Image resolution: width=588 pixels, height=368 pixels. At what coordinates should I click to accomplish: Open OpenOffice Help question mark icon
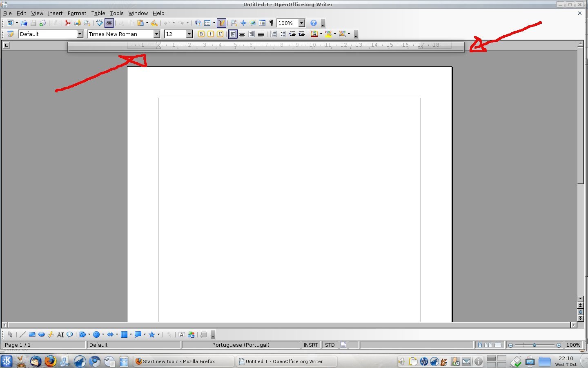pos(313,23)
